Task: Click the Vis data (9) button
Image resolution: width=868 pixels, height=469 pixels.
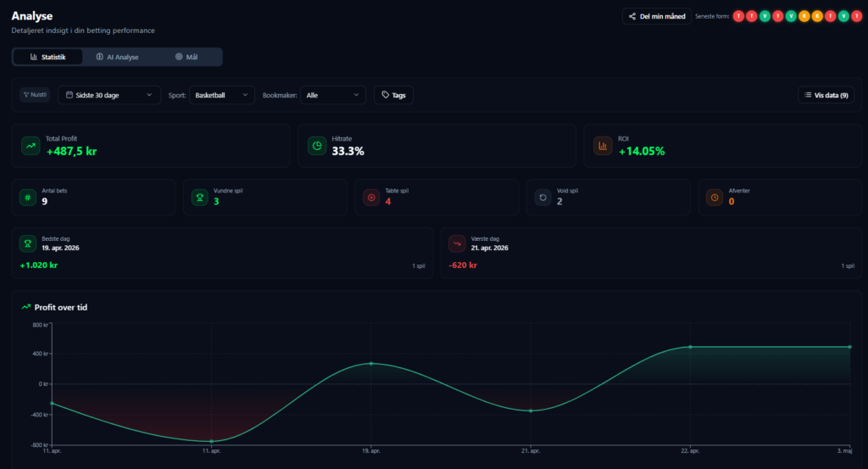Action: tap(826, 95)
